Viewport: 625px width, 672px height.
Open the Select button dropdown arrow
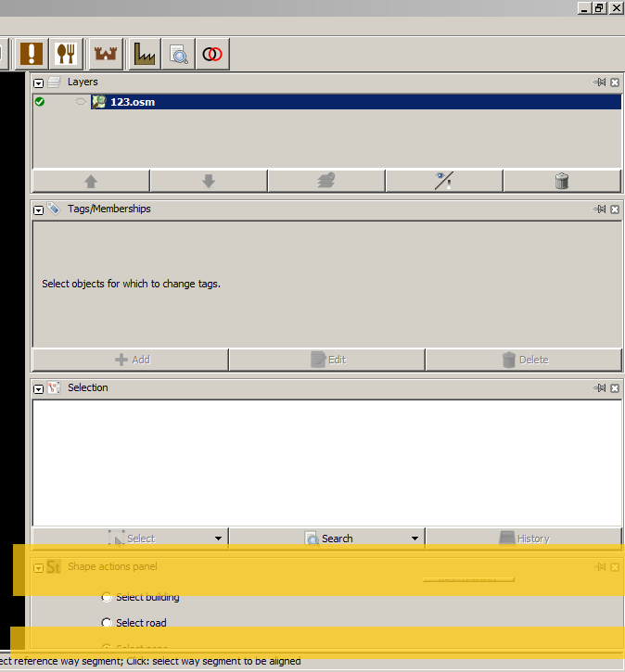[218, 539]
